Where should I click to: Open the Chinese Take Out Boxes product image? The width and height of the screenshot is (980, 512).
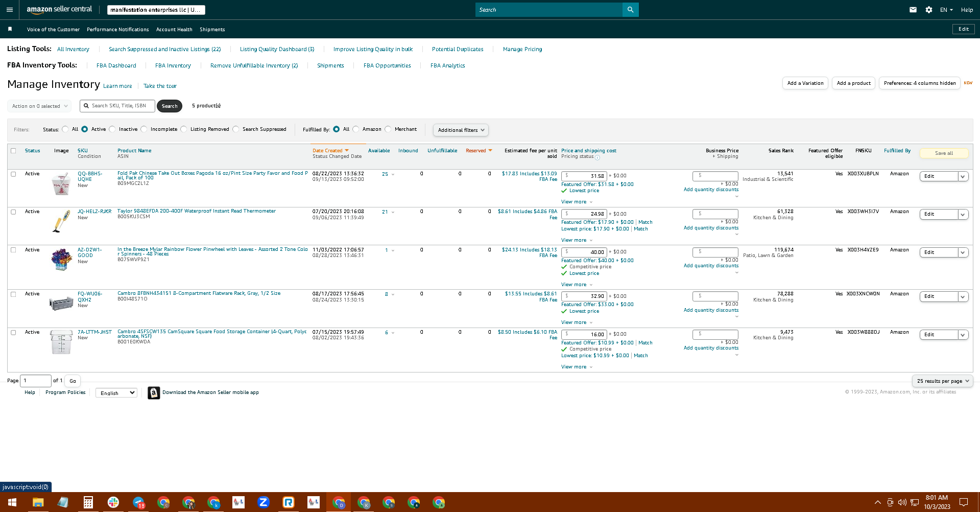click(x=61, y=183)
